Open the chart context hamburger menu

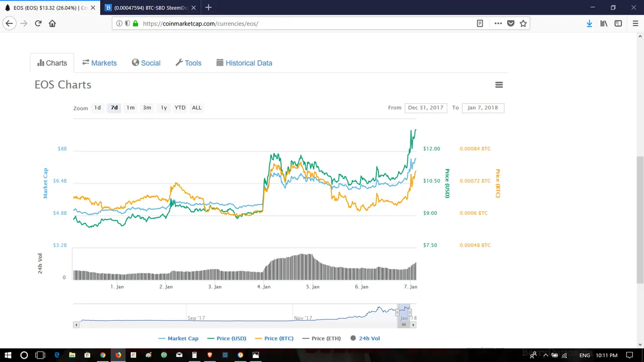click(x=499, y=84)
